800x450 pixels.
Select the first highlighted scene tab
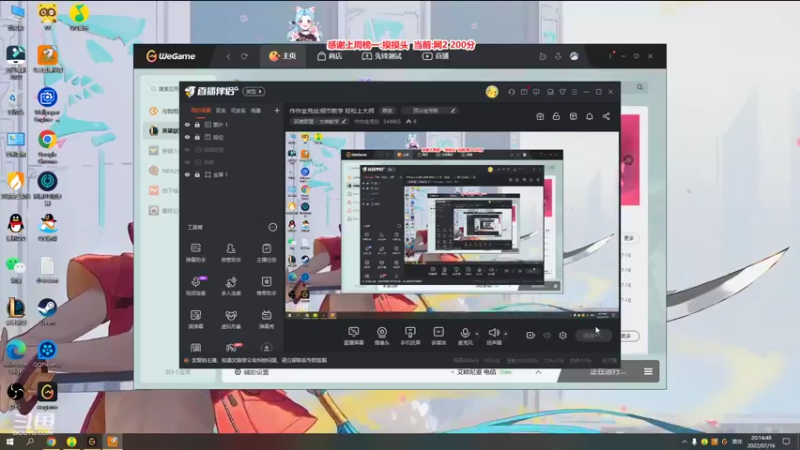click(x=201, y=110)
